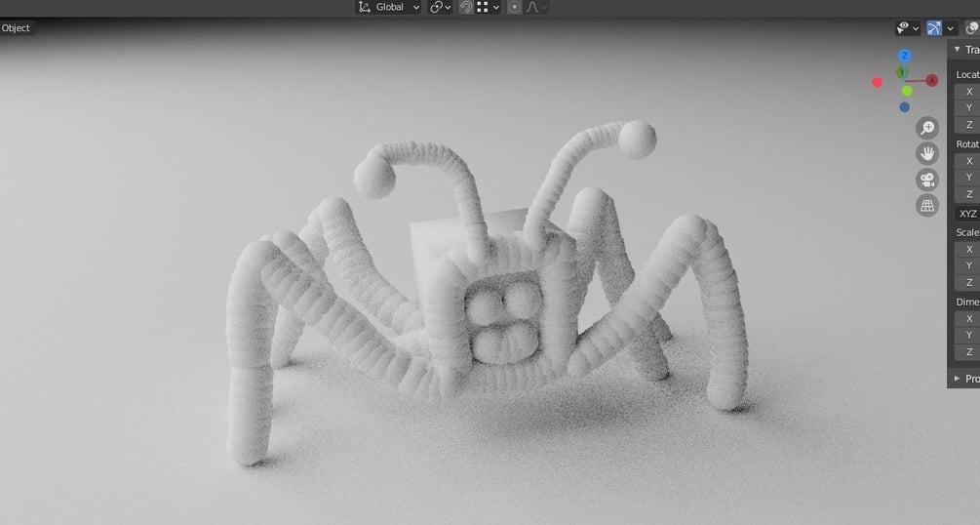Click the Location X field
The image size is (980, 525).
coord(967,92)
